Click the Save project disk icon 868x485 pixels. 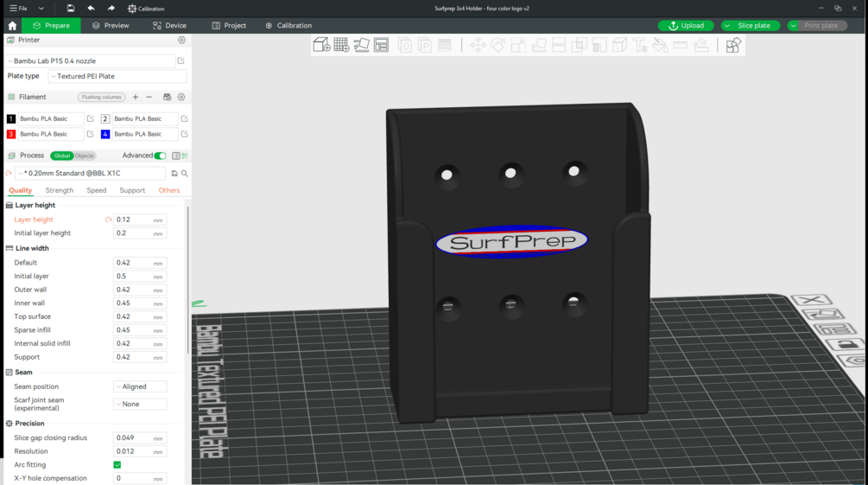point(70,9)
